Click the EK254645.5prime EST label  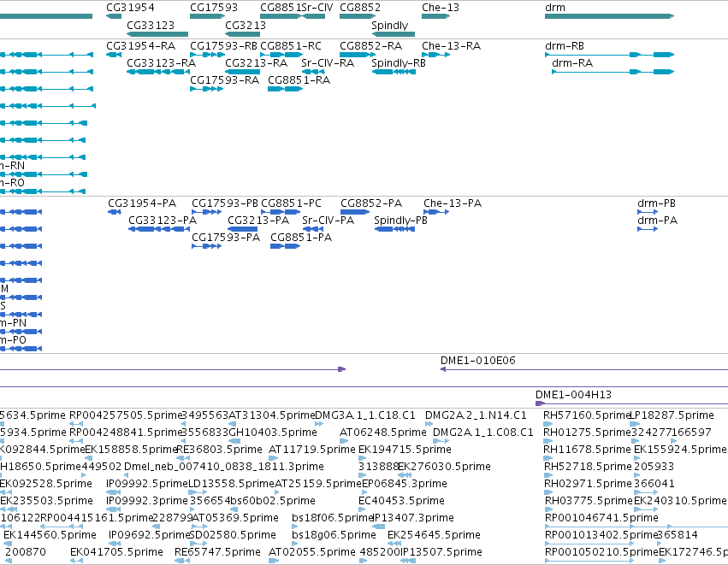click(x=434, y=535)
